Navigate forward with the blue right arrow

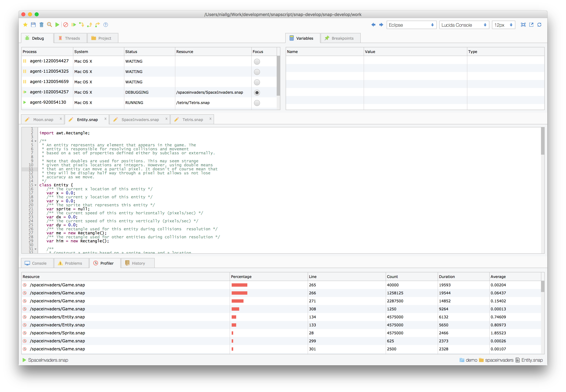(x=381, y=24)
